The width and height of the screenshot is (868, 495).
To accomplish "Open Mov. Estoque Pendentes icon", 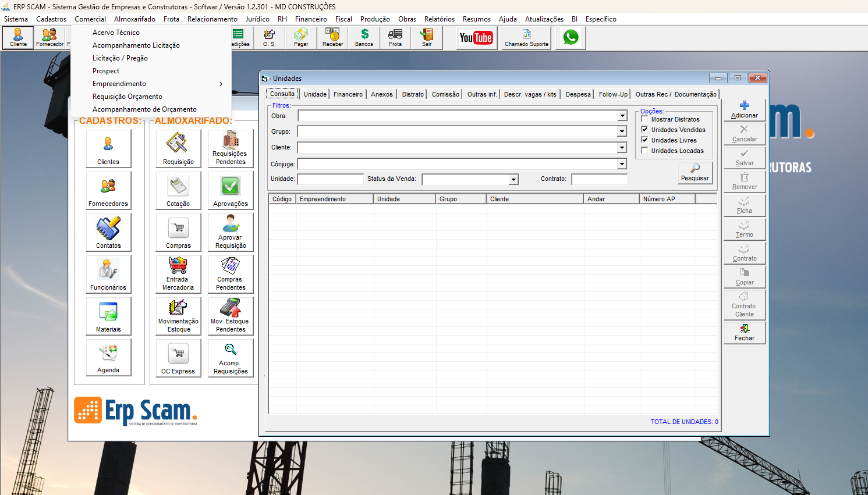I will (231, 316).
